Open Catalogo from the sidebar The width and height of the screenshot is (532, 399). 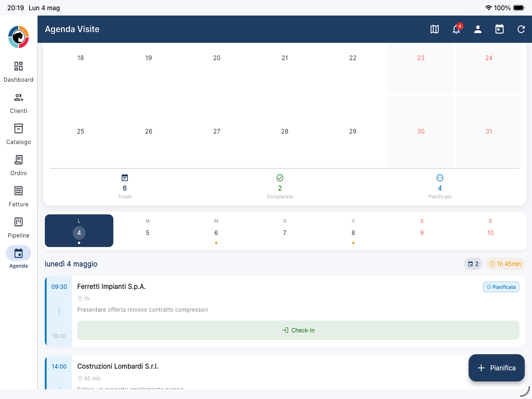18,134
